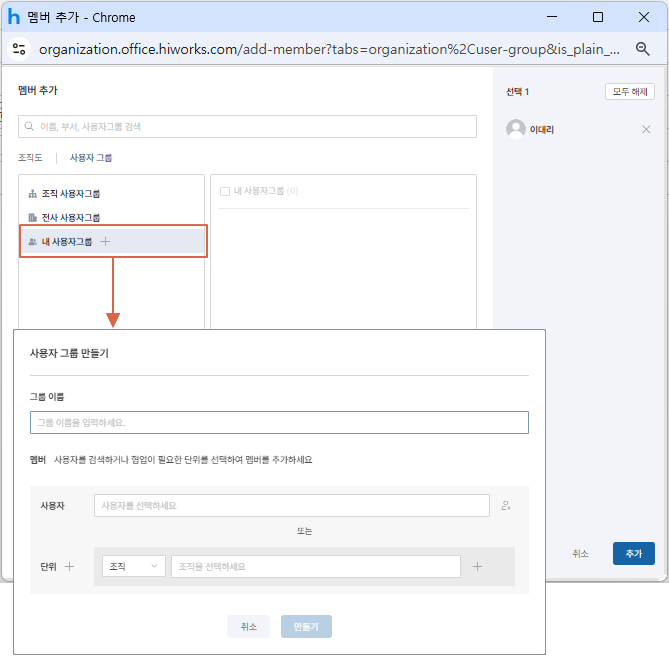
Task: Click the 그룹 이름 input field
Action: 279,423
